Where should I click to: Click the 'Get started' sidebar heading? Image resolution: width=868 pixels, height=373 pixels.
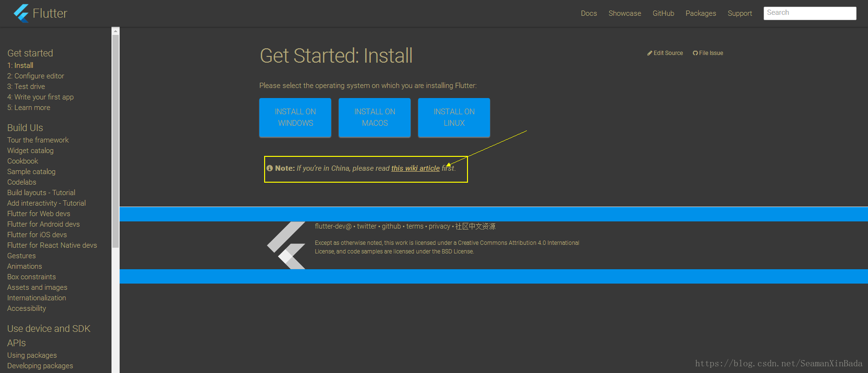tap(30, 53)
